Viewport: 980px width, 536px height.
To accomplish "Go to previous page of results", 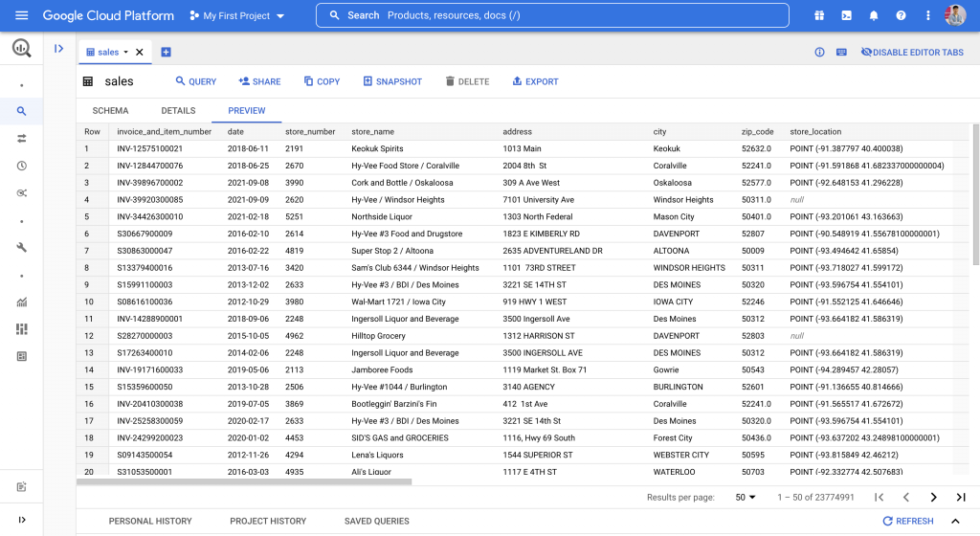I will (x=906, y=498).
